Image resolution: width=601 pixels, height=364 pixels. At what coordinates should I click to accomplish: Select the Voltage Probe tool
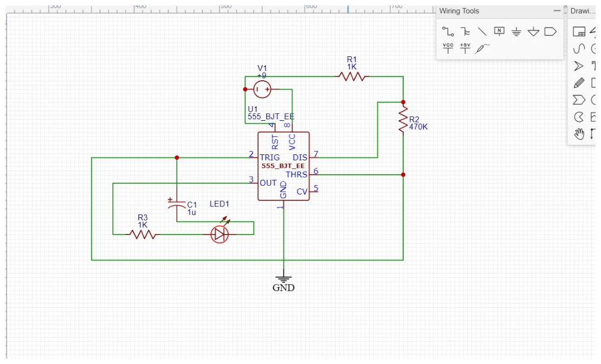[481, 49]
